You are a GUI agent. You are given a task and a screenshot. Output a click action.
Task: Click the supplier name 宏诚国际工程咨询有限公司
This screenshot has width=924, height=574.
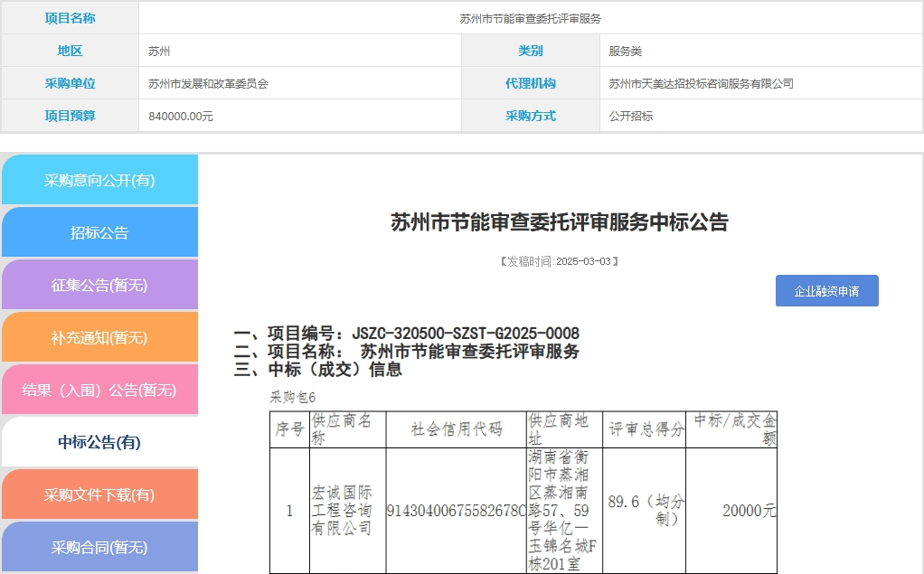pyautogui.click(x=342, y=511)
